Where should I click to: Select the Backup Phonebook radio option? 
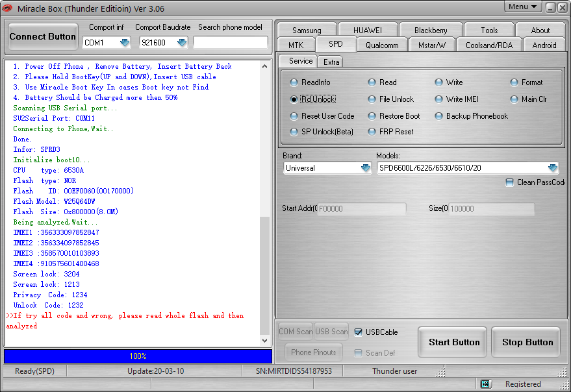(471, 116)
